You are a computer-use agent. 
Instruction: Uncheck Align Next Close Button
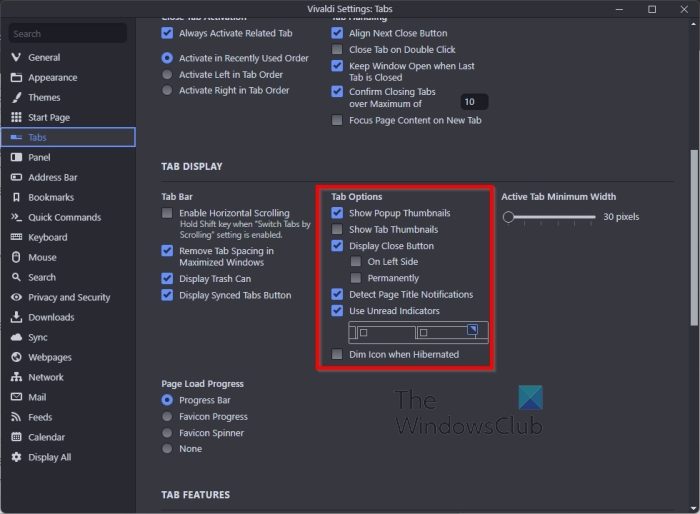click(337, 33)
